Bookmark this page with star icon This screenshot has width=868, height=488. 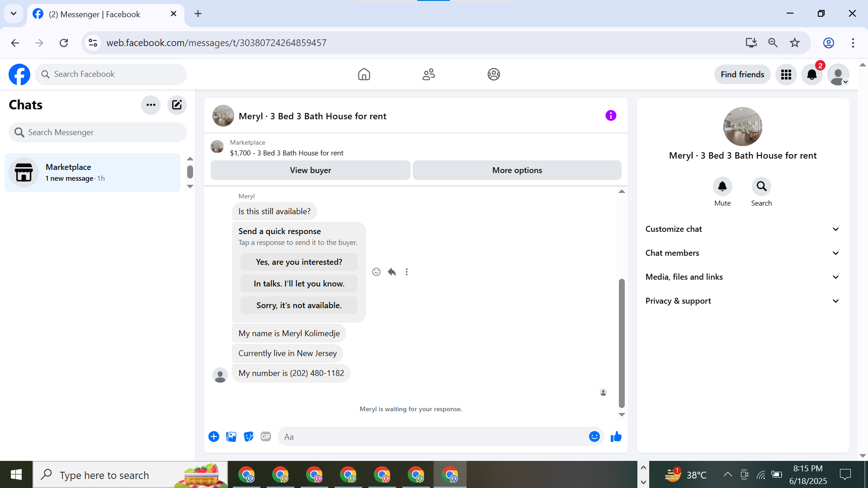coord(795,43)
